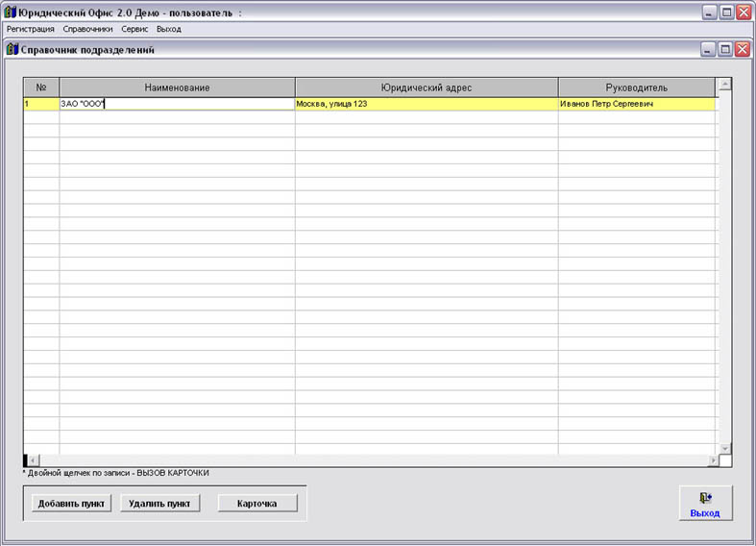Viewport: 756px width, 546px height.
Task: Click the № column header
Action: click(41, 87)
